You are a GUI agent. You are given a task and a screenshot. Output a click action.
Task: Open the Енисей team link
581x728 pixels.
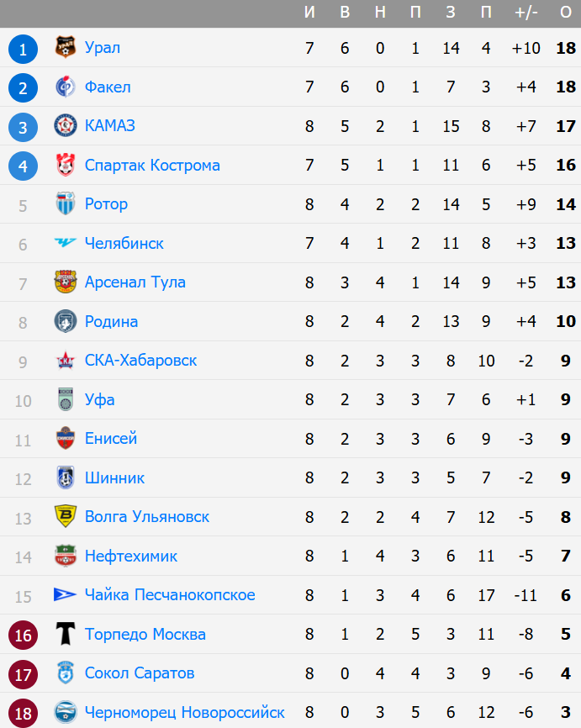110,439
